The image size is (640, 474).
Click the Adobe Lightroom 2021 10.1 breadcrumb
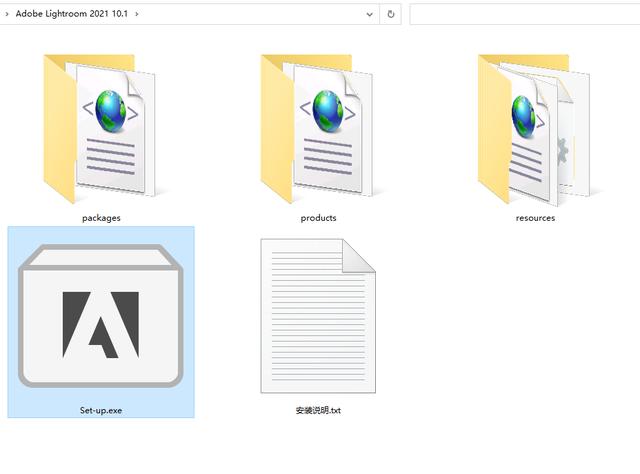click(72, 14)
